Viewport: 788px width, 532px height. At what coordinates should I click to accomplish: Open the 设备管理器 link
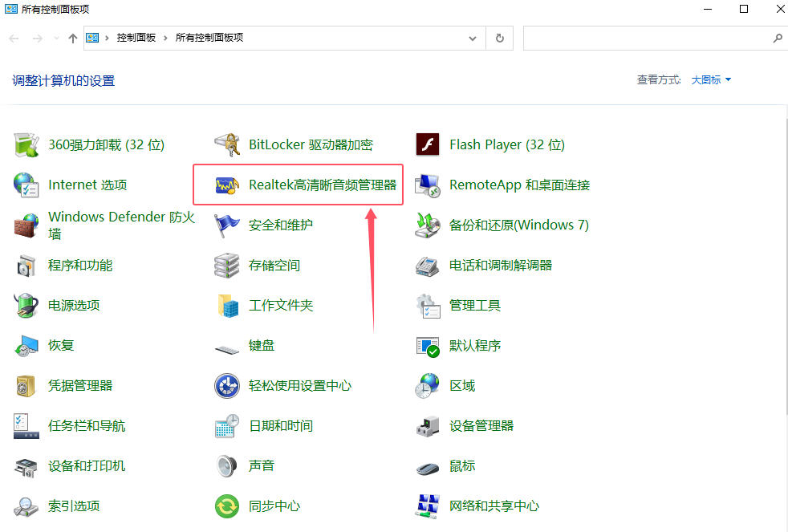[481, 426]
